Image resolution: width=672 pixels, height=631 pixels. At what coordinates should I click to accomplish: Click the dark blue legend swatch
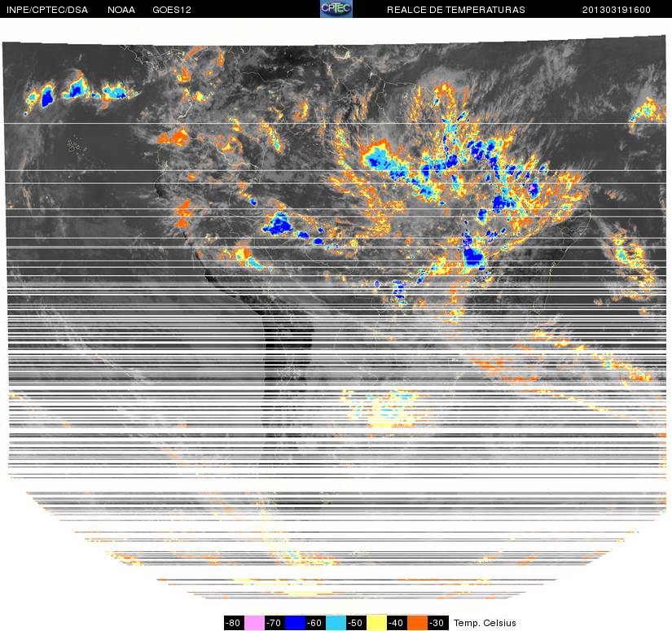tap(296, 623)
